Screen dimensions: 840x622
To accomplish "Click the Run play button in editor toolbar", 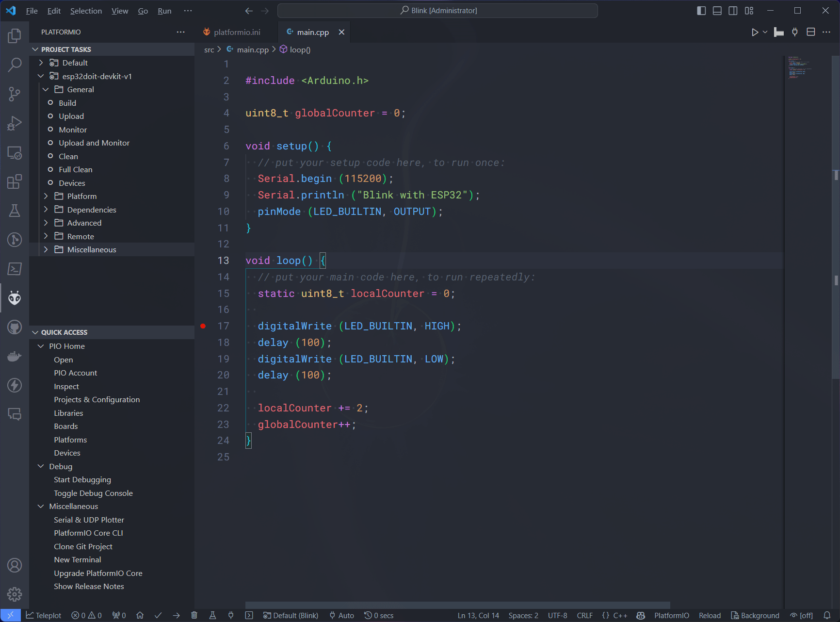I will click(x=755, y=32).
